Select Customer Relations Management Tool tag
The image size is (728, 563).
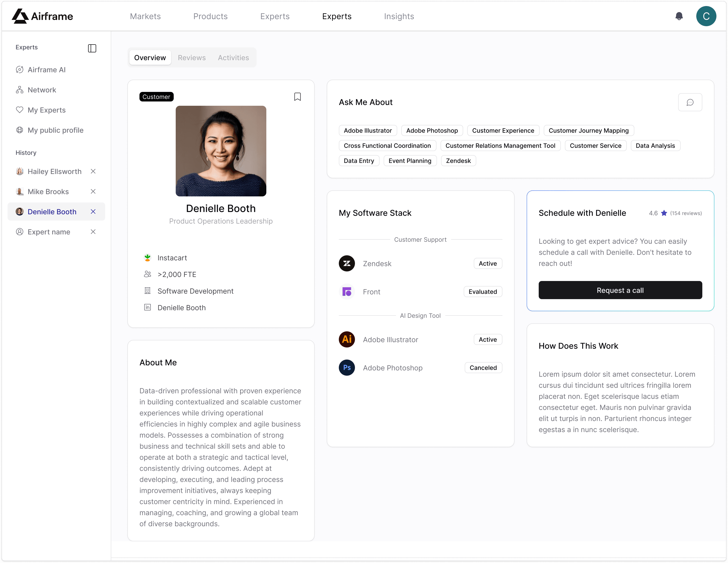click(500, 145)
